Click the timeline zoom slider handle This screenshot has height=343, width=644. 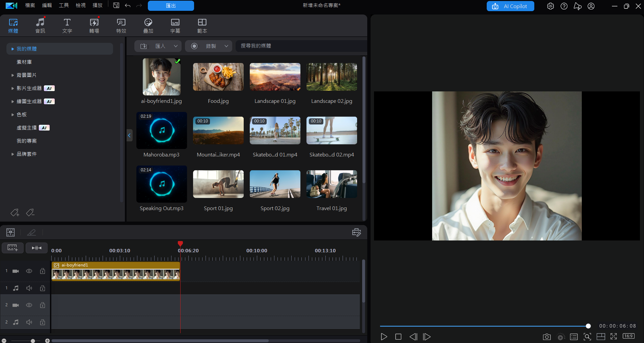click(x=33, y=341)
